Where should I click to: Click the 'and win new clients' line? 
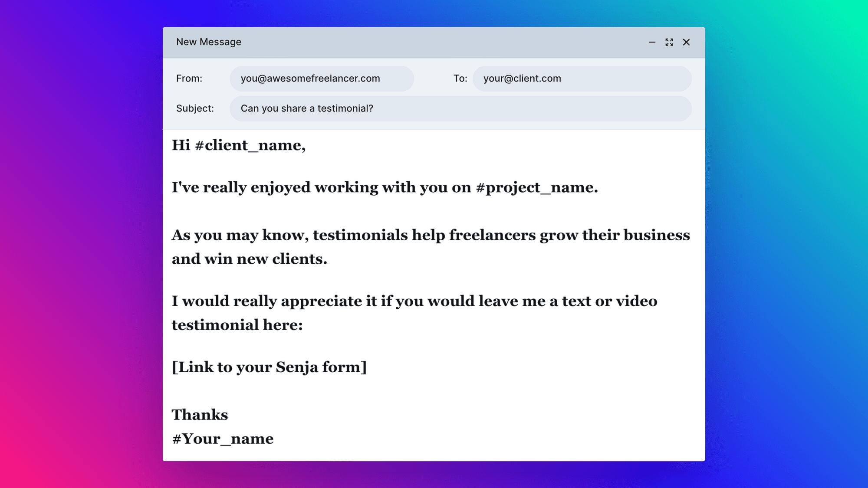click(249, 259)
